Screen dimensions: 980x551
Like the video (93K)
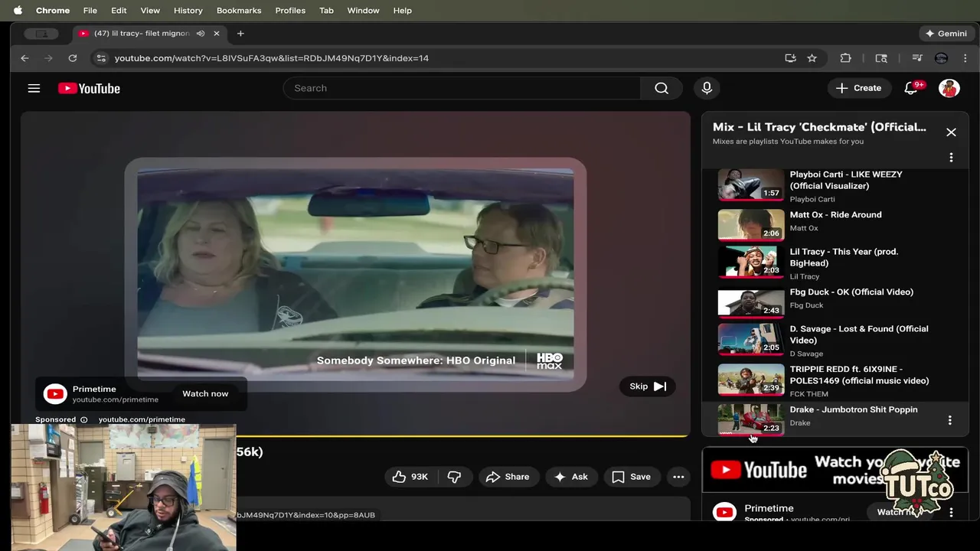pyautogui.click(x=410, y=477)
